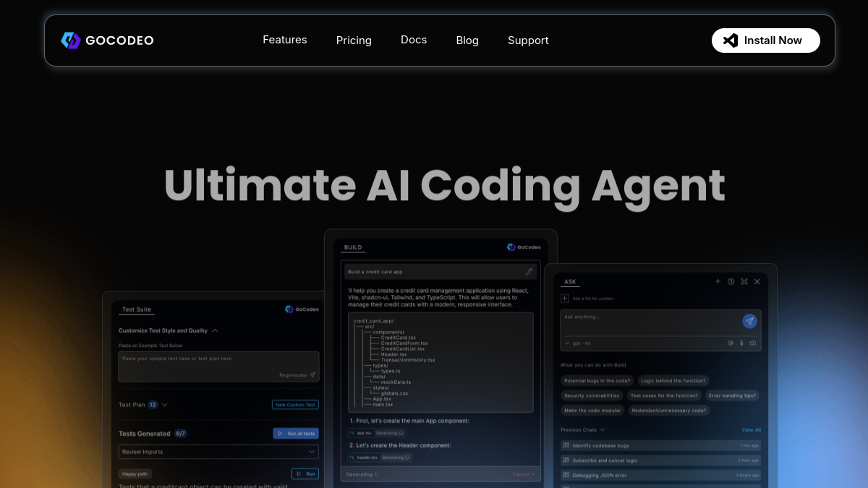Click the new chat plus icon in ASK panel
Viewport: 868px width, 488px height.
click(x=718, y=281)
